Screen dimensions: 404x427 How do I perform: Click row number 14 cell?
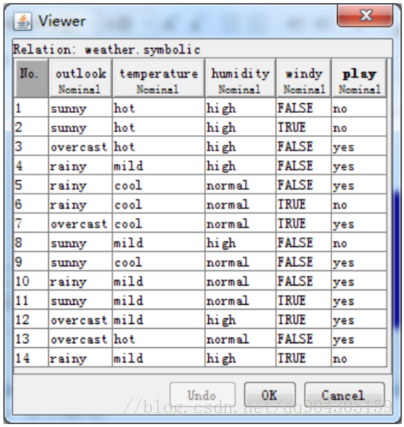coord(31,358)
